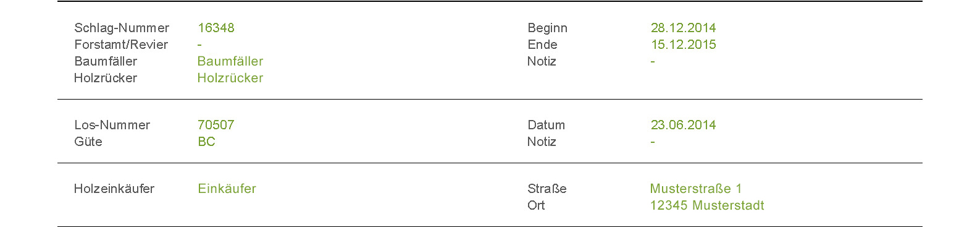Open the green Baumfäller value
980x227 pixels.
230,61
